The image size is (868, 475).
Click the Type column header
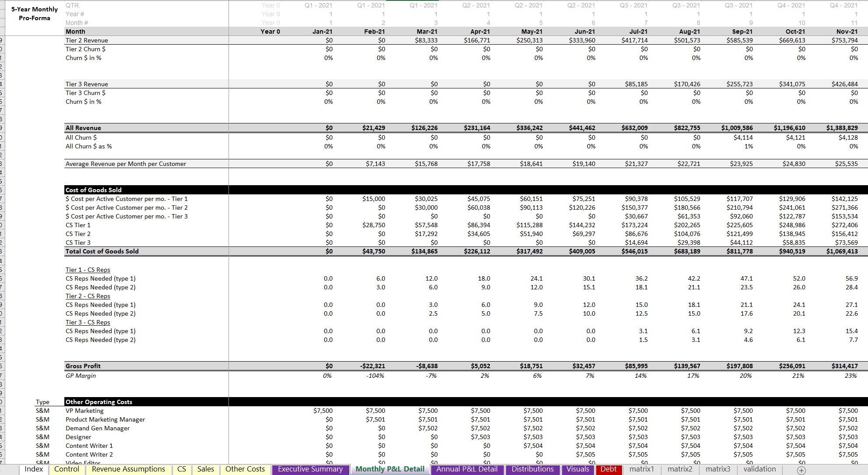coord(42,402)
